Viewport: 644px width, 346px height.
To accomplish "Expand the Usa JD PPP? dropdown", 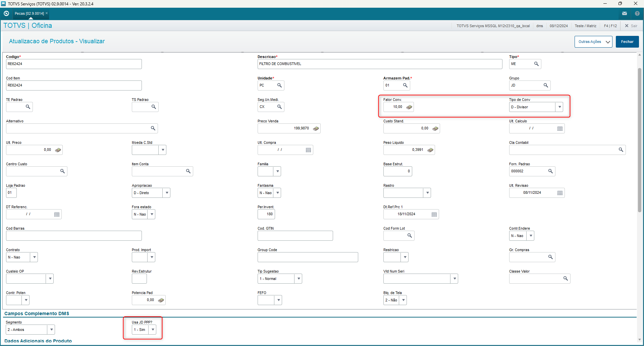I will coord(153,330).
